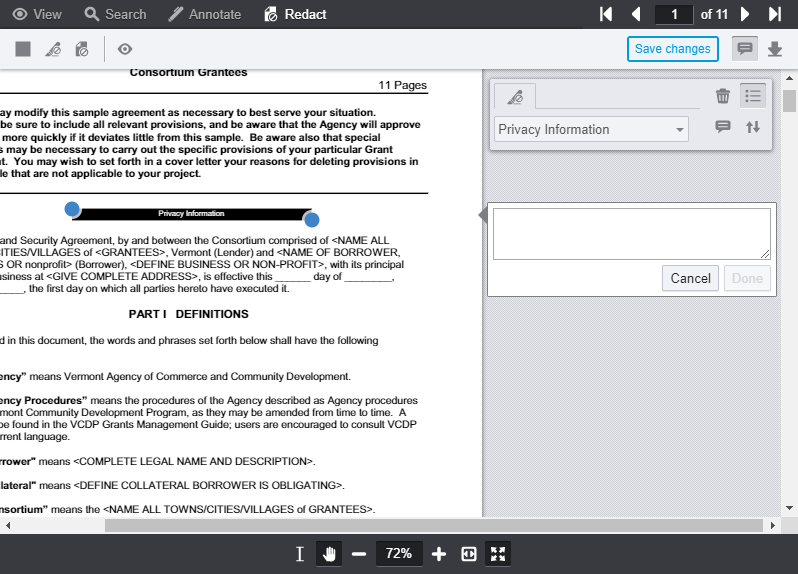Toggle redaction preview eye icon
The image size is (798, 574).
[125, 49]
